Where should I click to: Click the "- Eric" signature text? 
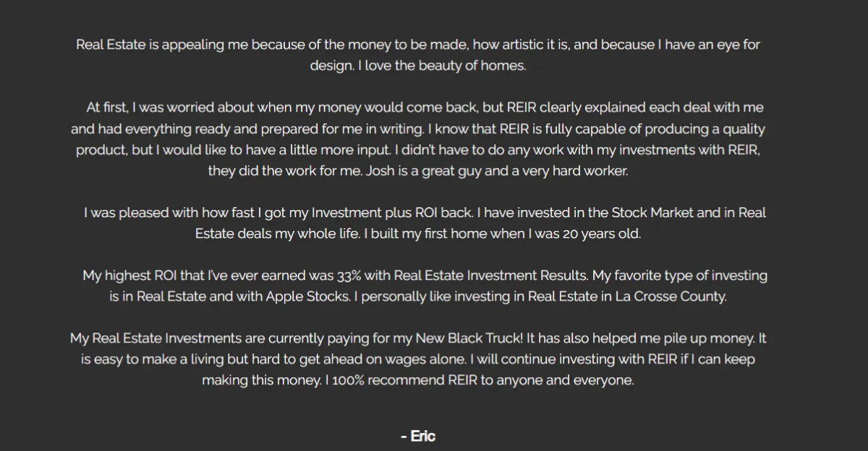tap(417, 436)
